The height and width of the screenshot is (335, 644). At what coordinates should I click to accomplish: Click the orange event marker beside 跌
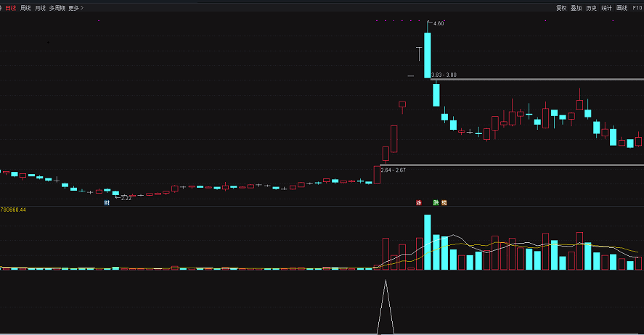click(444, 202)
